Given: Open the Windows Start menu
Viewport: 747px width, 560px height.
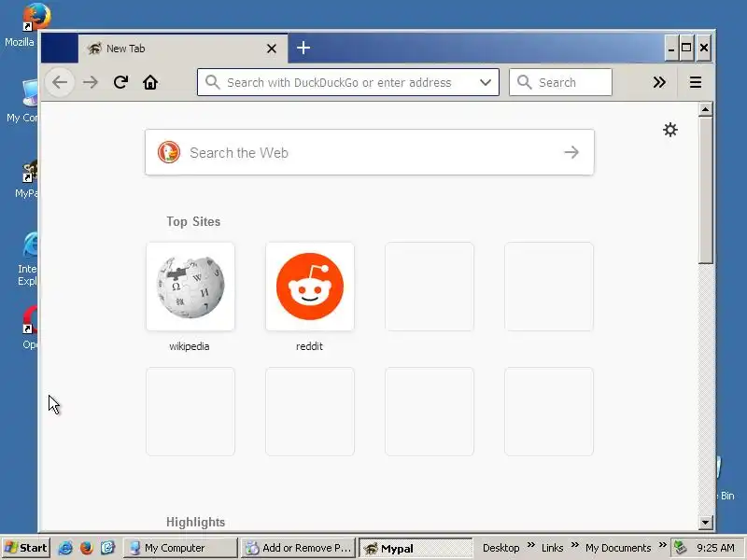Looking at the screenshot, I should pyautogui.click(x=26, y=548).
